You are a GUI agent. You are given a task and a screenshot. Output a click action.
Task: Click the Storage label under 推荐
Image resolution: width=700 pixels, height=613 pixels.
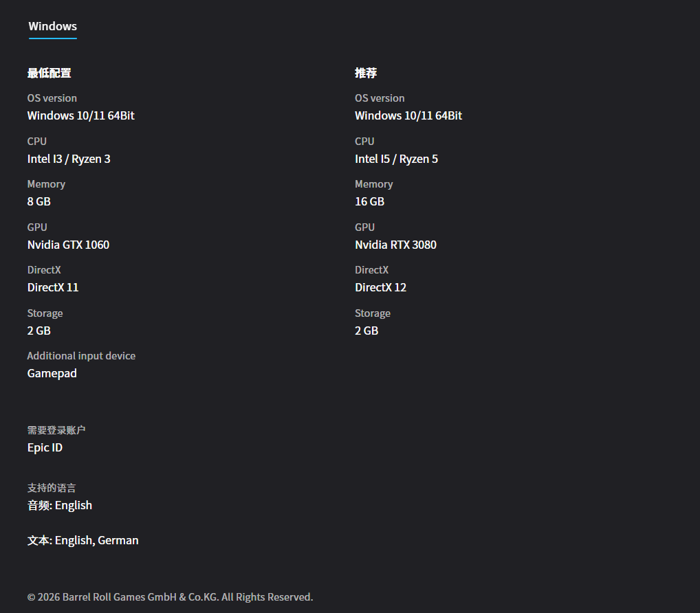(x=373, y=313)
